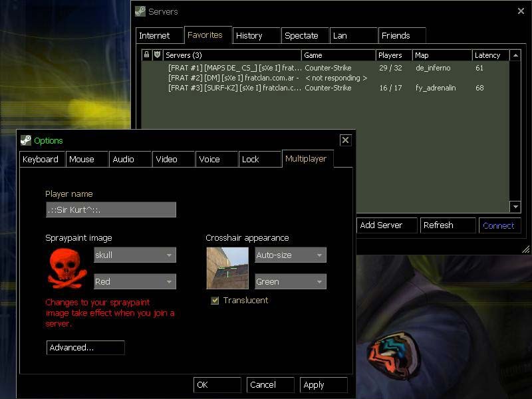Image resolution: width=532 pixels, height=399 pixels.
Task: Click the resize grip of Servers window
Action: [525, 249]
